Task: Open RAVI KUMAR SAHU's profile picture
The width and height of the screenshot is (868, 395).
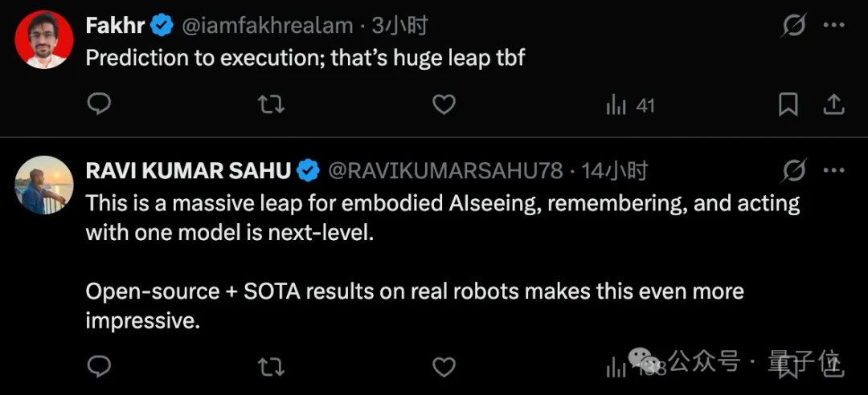Action: [44, 185]
